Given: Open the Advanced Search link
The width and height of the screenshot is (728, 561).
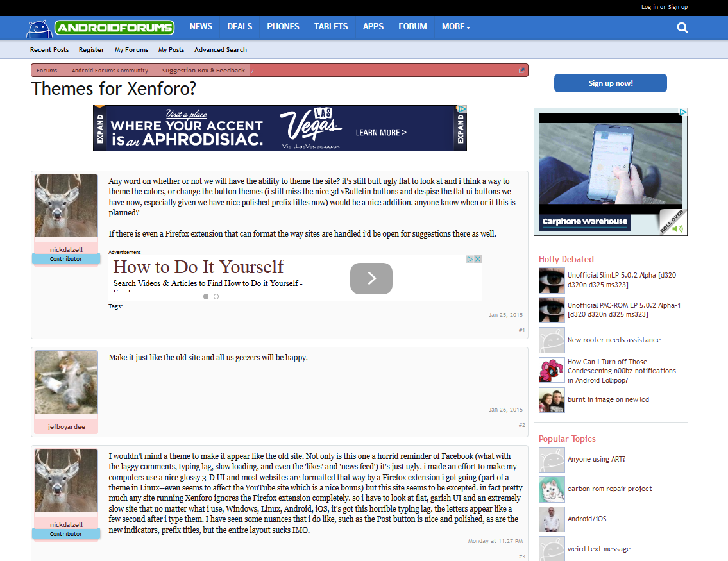Looking at the screenshot, I should (x=220, y=50).
